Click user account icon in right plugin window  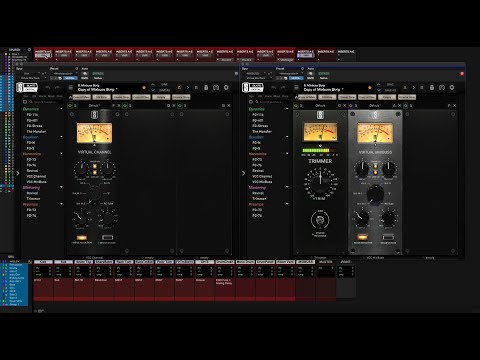click(405, 88)
